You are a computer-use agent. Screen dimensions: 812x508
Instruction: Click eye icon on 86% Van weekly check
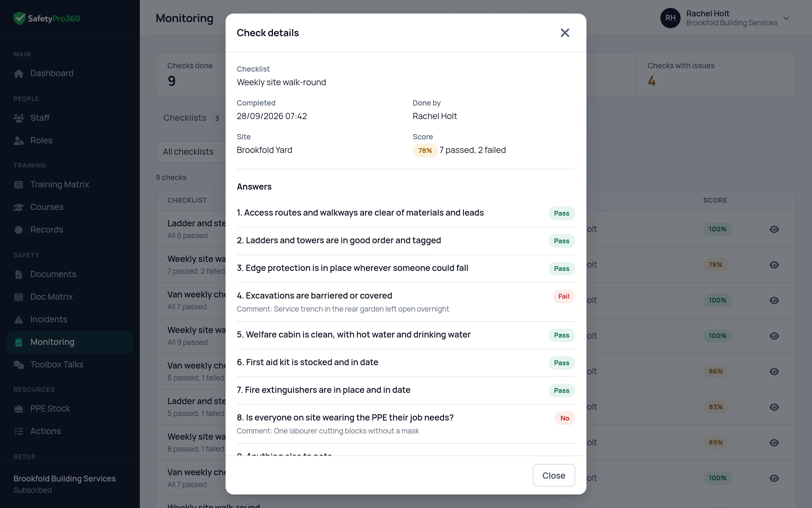tap(774, 371)
